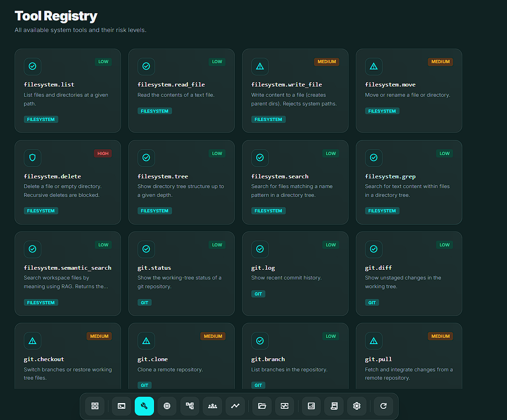Select the wrench tools icon in dock
Viewport: 507px width, 420px height.
click(x=144, y=406)
